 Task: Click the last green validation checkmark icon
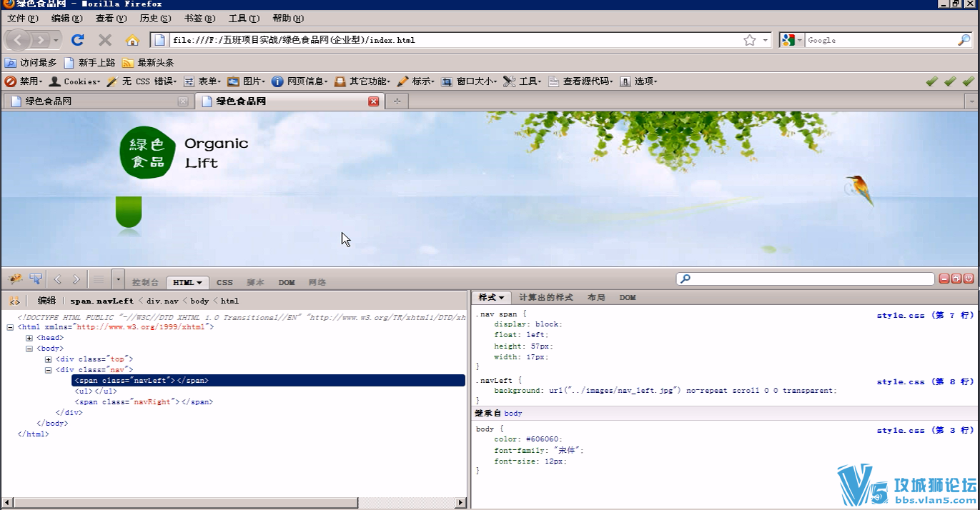pyautogui.click(x=969, y=81)
